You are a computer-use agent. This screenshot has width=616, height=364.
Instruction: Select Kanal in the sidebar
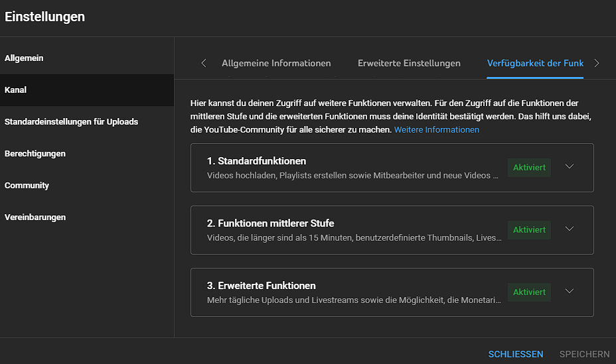pyautogui.click(x=16, y=90)
